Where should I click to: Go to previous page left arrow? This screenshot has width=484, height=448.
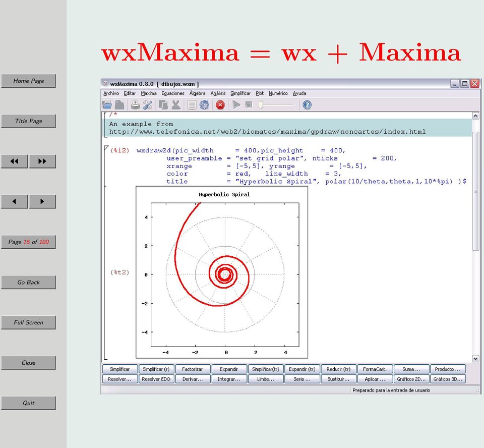click(14, 201)
